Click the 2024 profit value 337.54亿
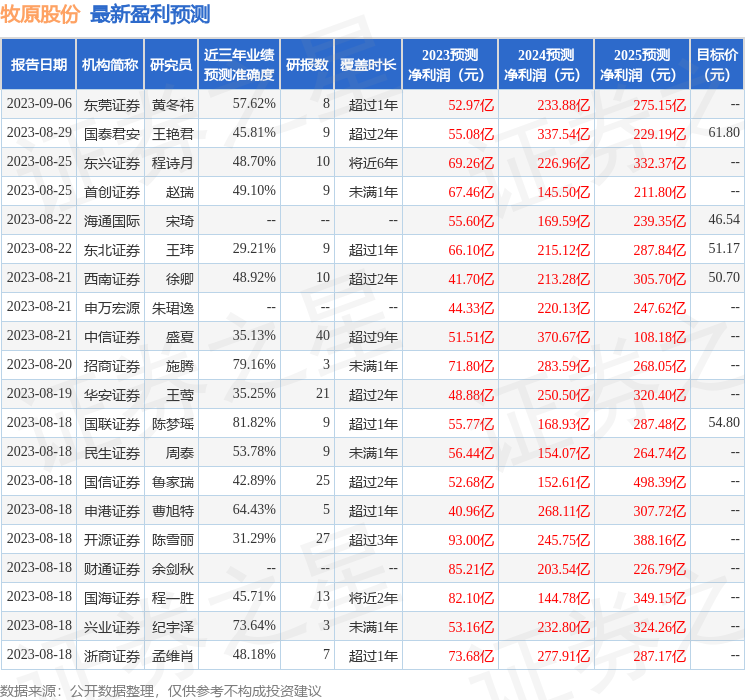The width and height of the screenshot is (745, 700). [x=564, y=134]
